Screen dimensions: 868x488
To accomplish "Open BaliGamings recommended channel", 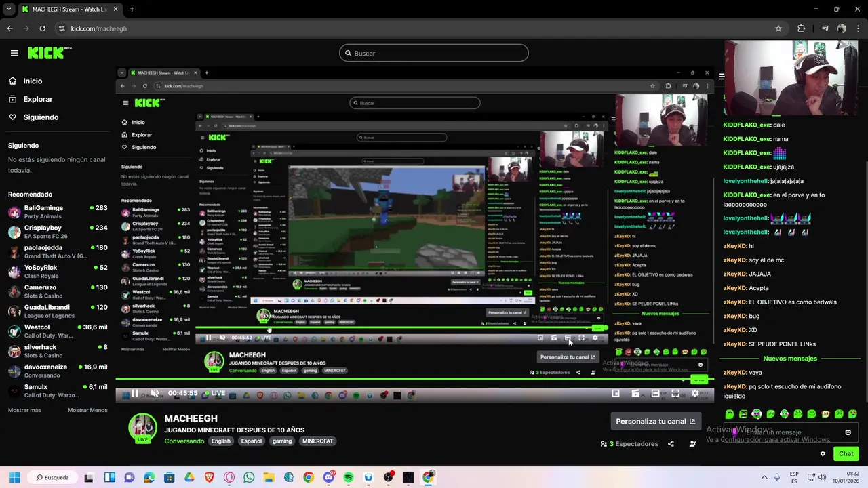I will tap(58, 211).
